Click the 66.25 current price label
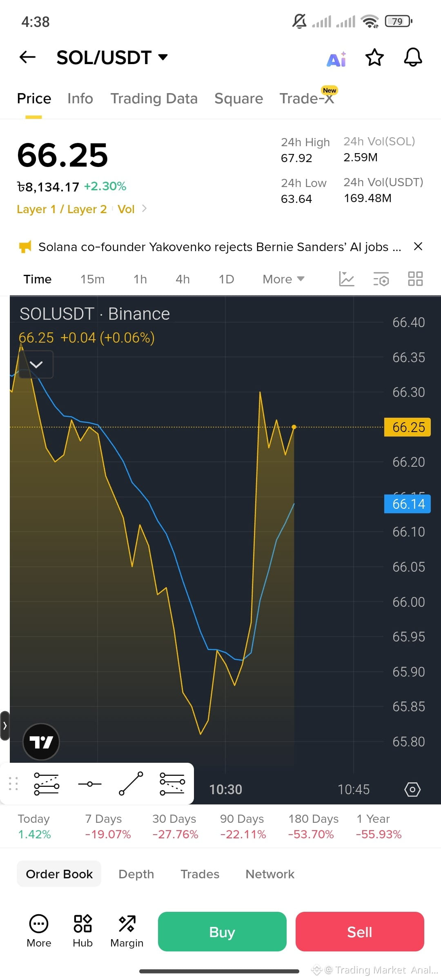 tap(408, 427)
